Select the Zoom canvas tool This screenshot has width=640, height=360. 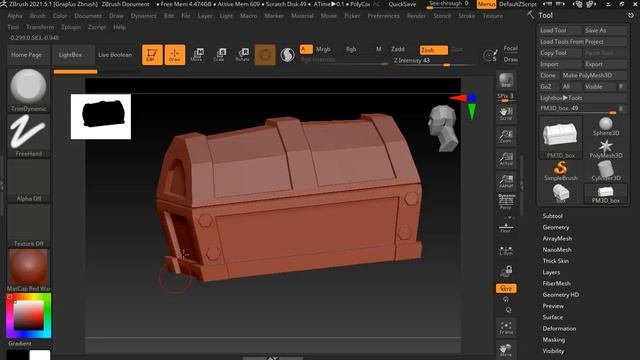[506, 136]
